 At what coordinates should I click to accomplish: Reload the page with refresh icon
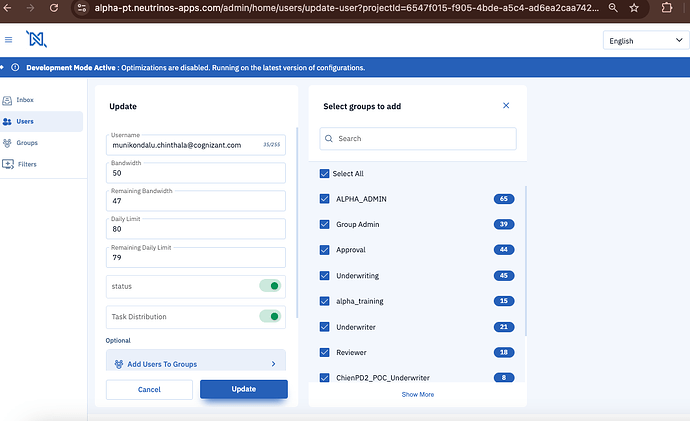click(54, 8)
